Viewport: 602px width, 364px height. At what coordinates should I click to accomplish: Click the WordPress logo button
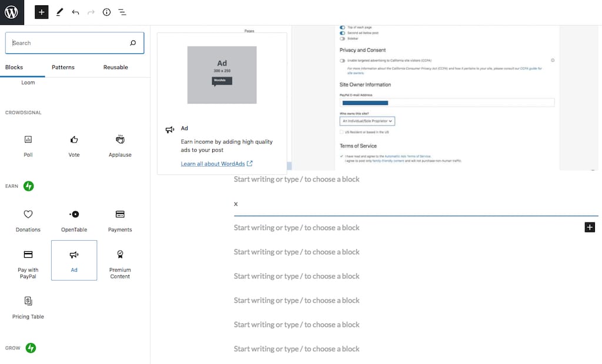point(12,12)
